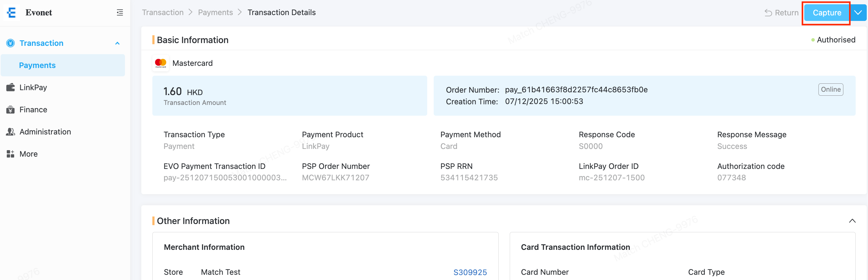Click the Card Type label
Screen dimensions: 868x280
706,272
